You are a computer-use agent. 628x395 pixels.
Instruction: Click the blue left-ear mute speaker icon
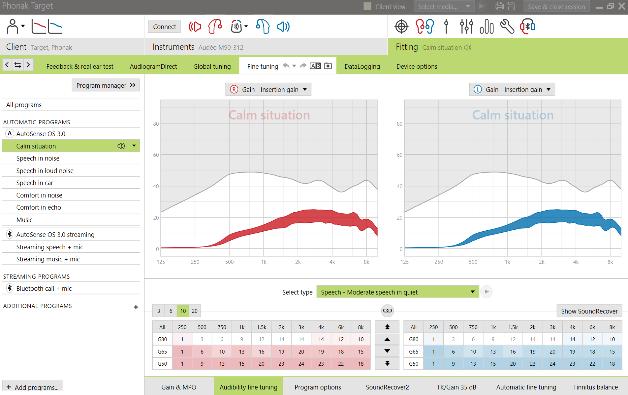283,27
